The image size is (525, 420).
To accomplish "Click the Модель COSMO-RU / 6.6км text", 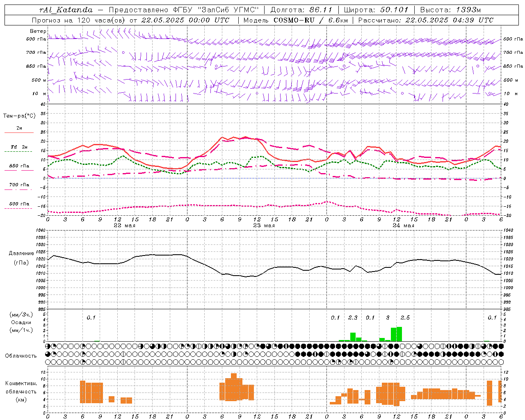I will tap(296, 20).
